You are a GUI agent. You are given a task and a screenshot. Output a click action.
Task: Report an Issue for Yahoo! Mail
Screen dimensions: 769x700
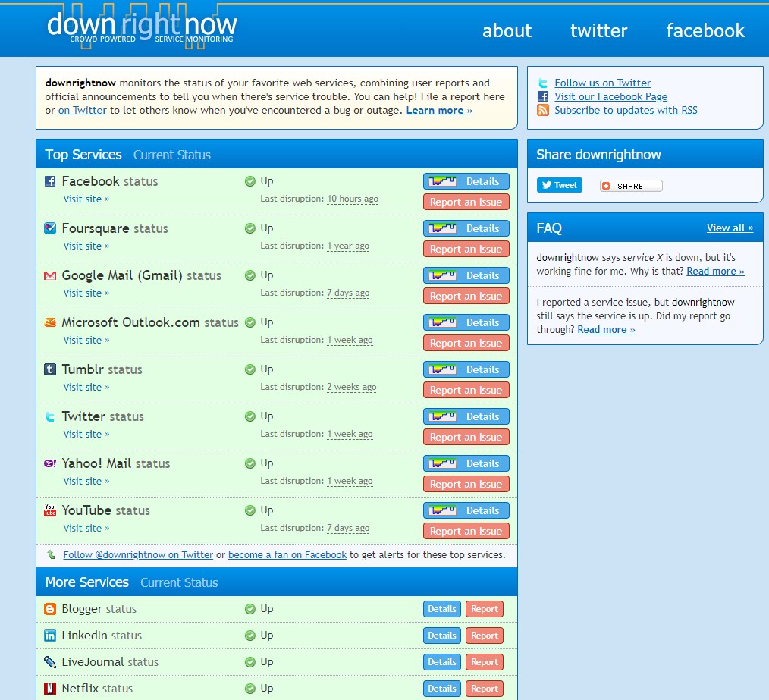pyautogui.click(x=466, y=485)
